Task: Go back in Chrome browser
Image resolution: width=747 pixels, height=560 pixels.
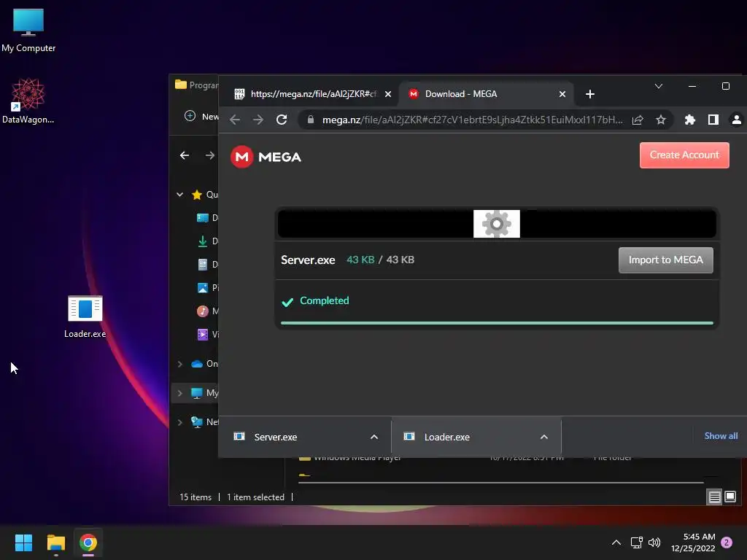Action: [235, 120]
